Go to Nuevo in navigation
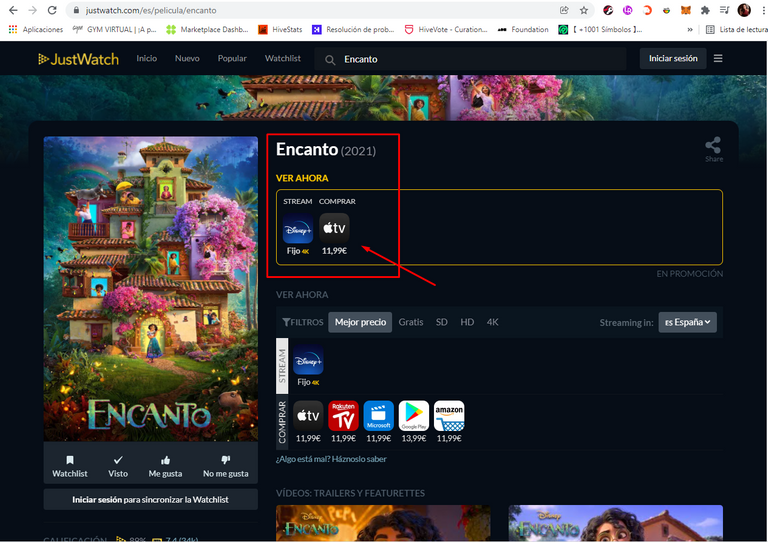The width and height of the screenshot is (768, 542). 187,58
